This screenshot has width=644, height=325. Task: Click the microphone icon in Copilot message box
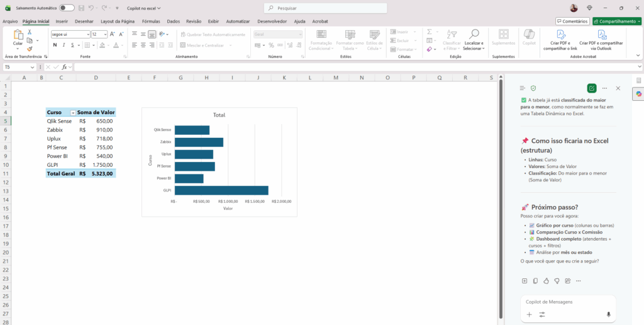pyautogui.click(x=608, y=314)
